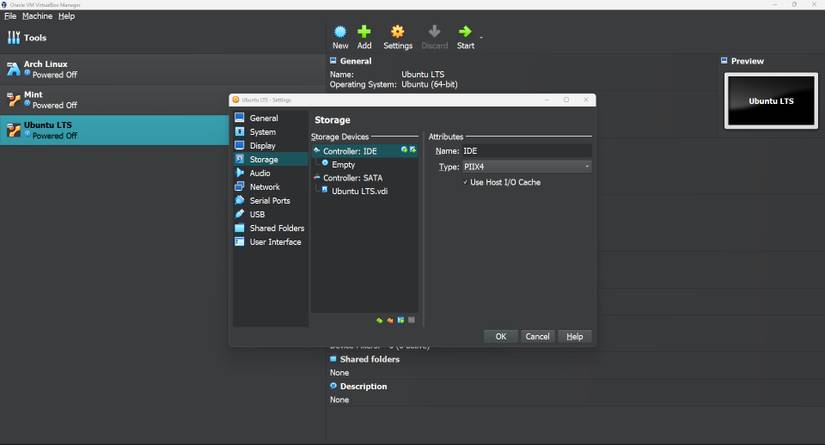This screenshot has height=445, width=825.
Task: Open the controller Type dropdown PIIX4
Action: (527, 167)
